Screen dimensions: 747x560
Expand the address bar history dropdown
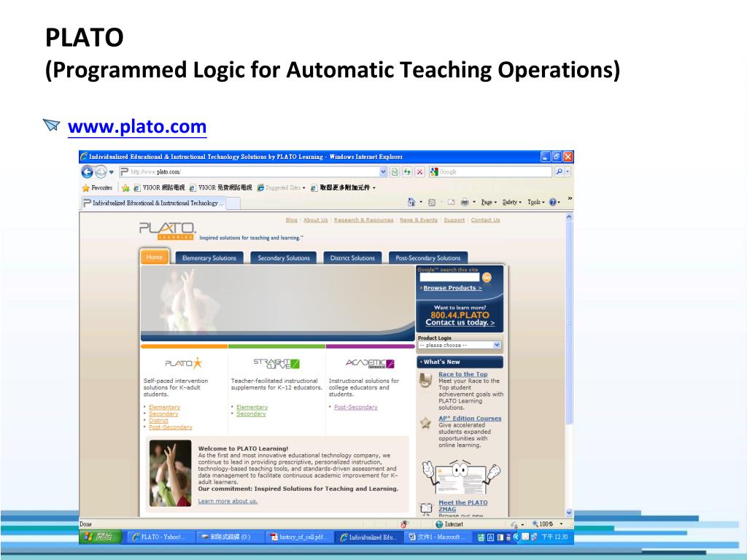pos(383,172)
